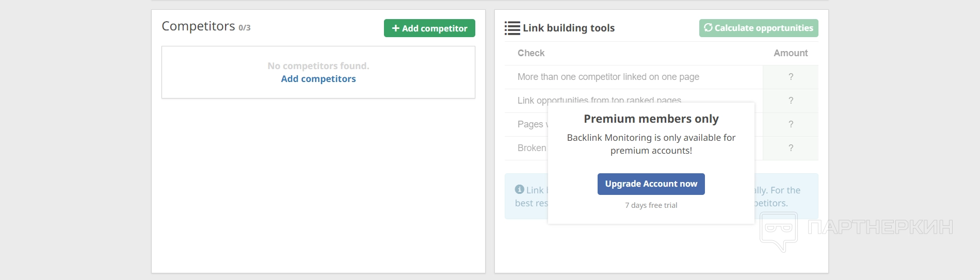The image size is (980, 280).
Task: Select the Check column header
Action: tap(531, 53)
